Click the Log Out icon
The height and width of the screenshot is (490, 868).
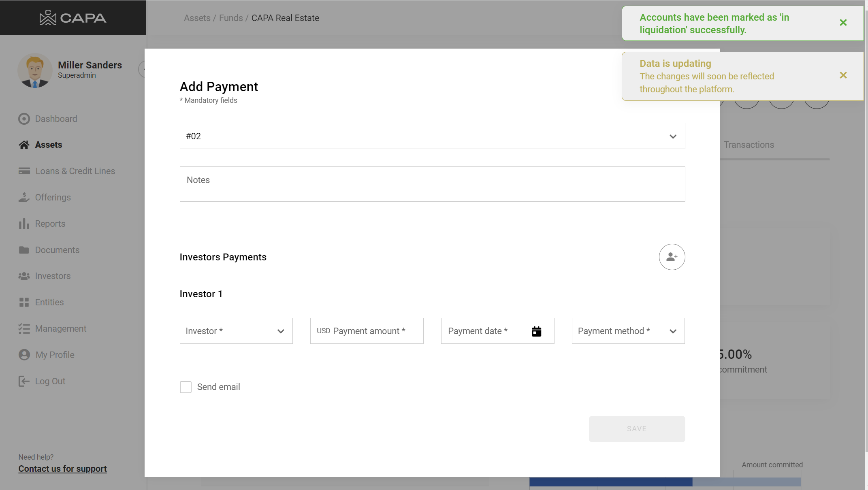(24, 381)
